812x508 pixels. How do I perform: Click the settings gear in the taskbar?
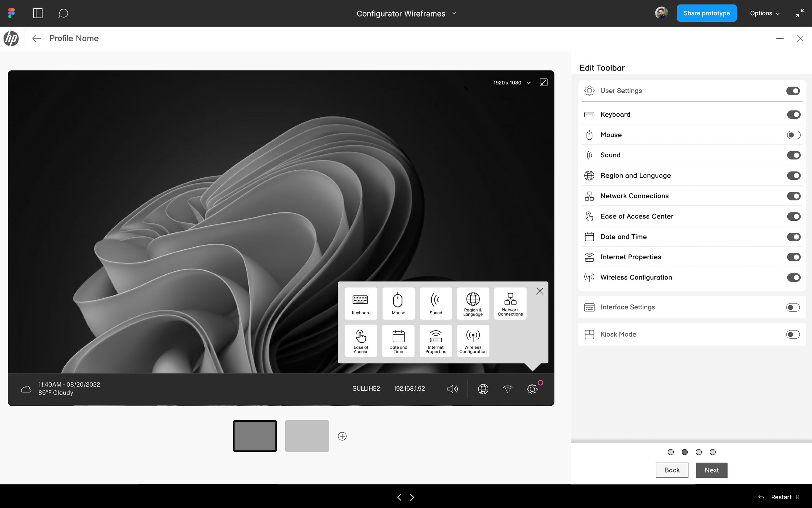click(532, 389)
